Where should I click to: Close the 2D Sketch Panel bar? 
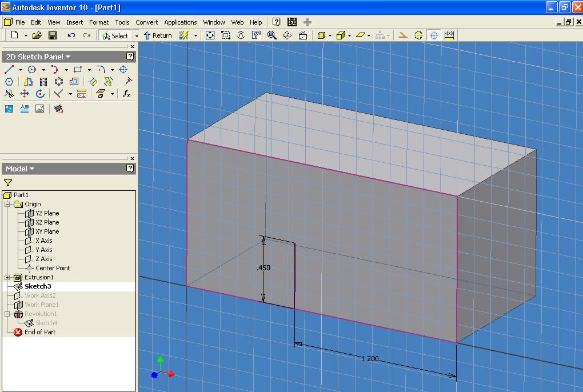[133, 46]
